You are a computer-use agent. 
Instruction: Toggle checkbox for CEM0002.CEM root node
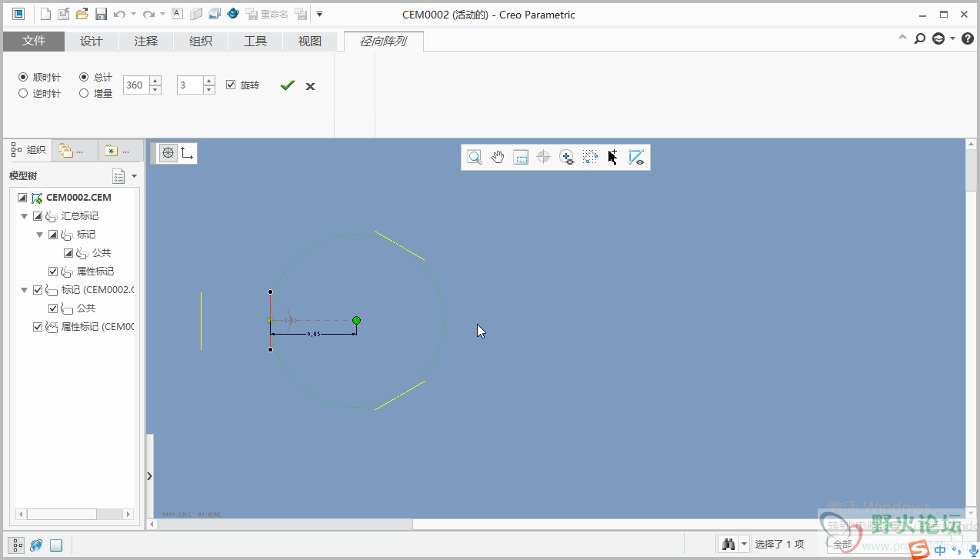22,198
